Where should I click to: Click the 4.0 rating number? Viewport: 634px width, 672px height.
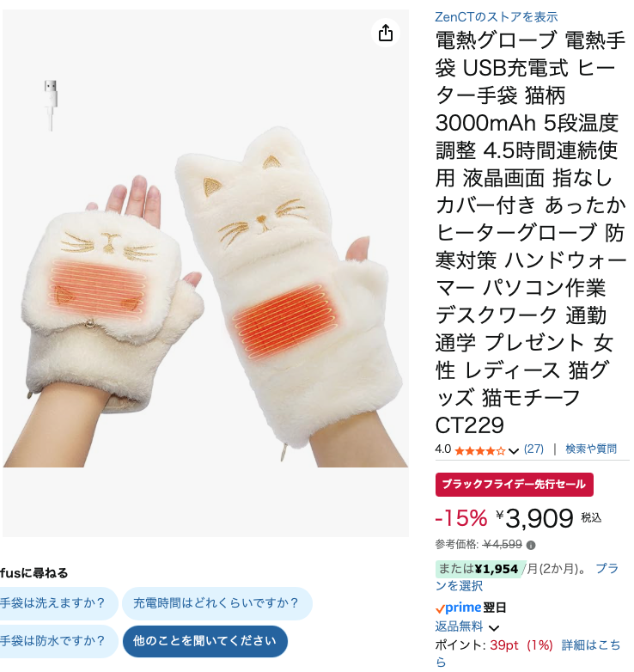click(x=443, y=449)
